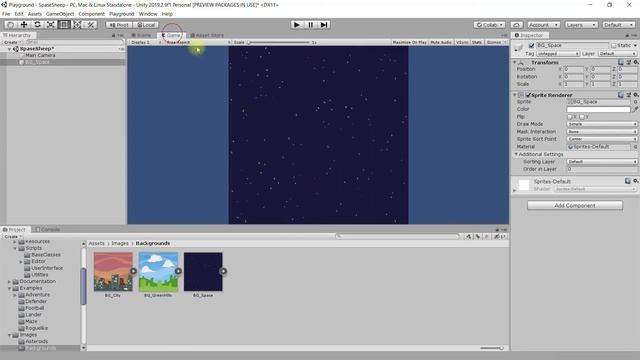Select the Move tool
This screenshot has height=360, width=640.
24,25
